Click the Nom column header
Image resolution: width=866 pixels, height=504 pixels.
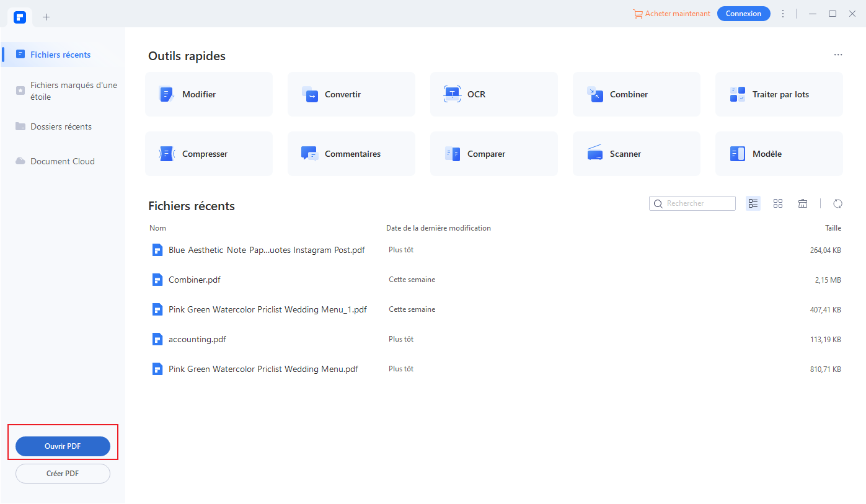point(157,228)
